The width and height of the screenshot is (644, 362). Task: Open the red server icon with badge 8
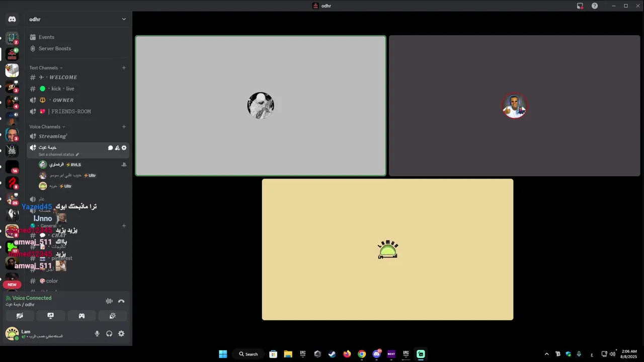point(12,183)
